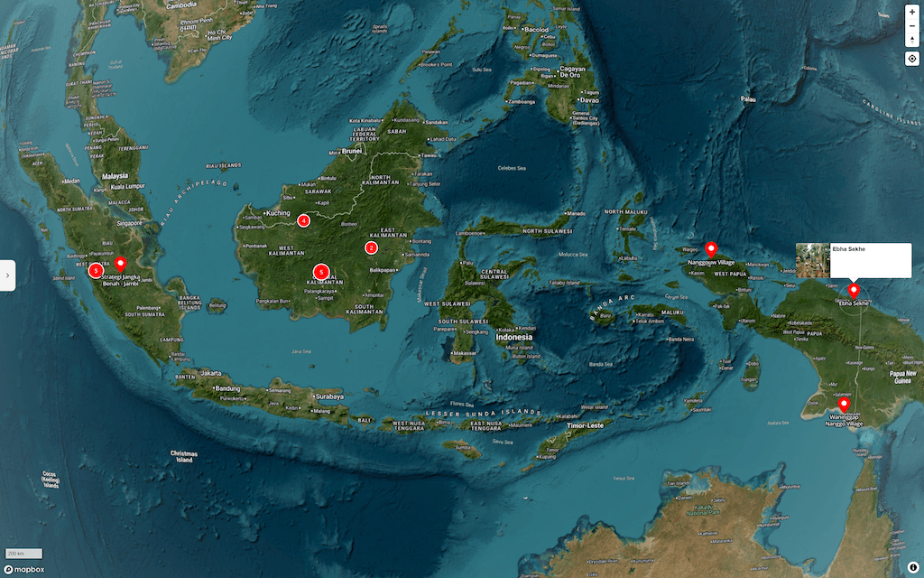Click the geolocate (find my location) control
This screenshot has height=578, width=924.
coord(912,58)
